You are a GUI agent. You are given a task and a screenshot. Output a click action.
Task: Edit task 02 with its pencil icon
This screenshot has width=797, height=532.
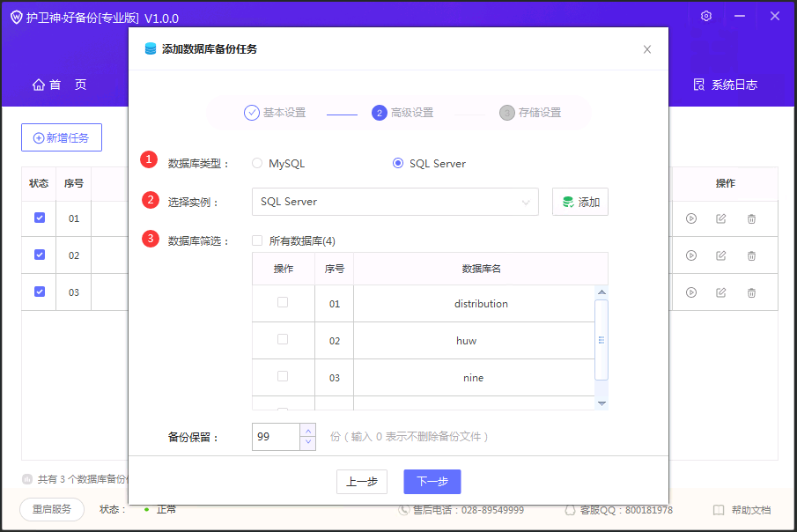coord(720,255)
